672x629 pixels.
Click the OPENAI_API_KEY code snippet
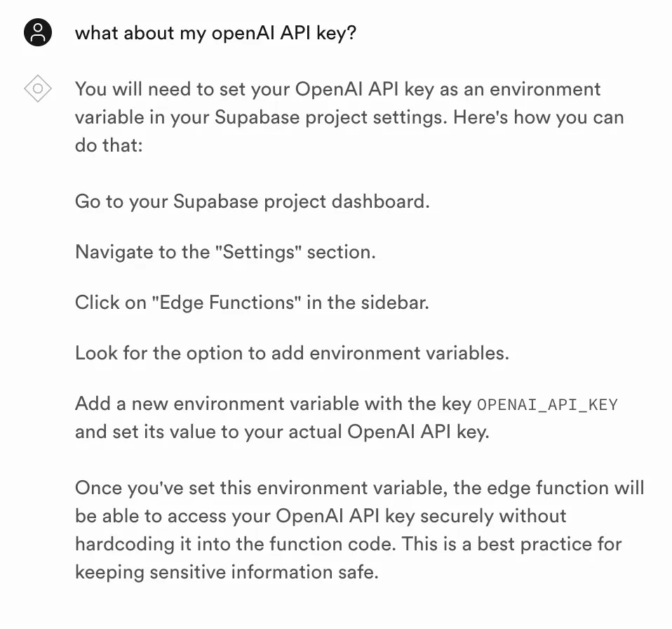(547, 404)
